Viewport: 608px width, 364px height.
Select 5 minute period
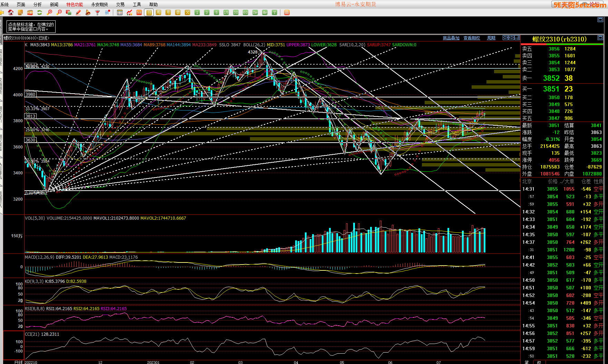coord(216,12)
